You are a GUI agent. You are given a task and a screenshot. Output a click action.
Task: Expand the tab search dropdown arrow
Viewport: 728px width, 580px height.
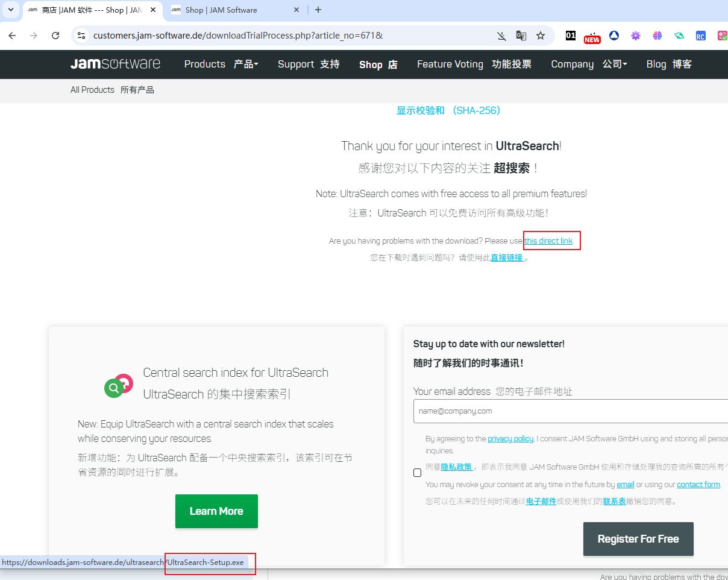point(10,10)
